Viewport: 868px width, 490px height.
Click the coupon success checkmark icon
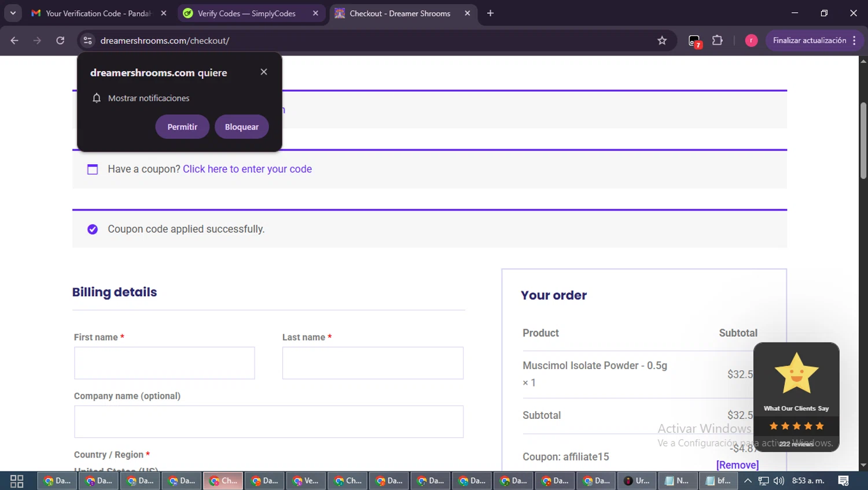(93, 229)
